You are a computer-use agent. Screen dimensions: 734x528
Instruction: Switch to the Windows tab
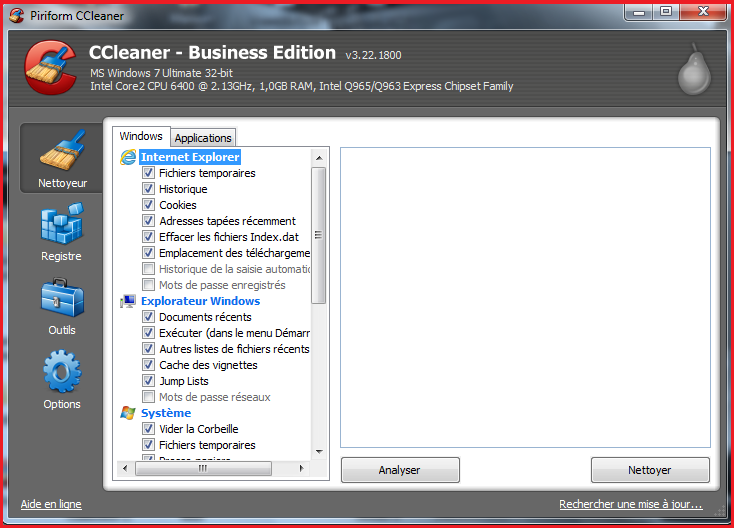coord(140,136)
